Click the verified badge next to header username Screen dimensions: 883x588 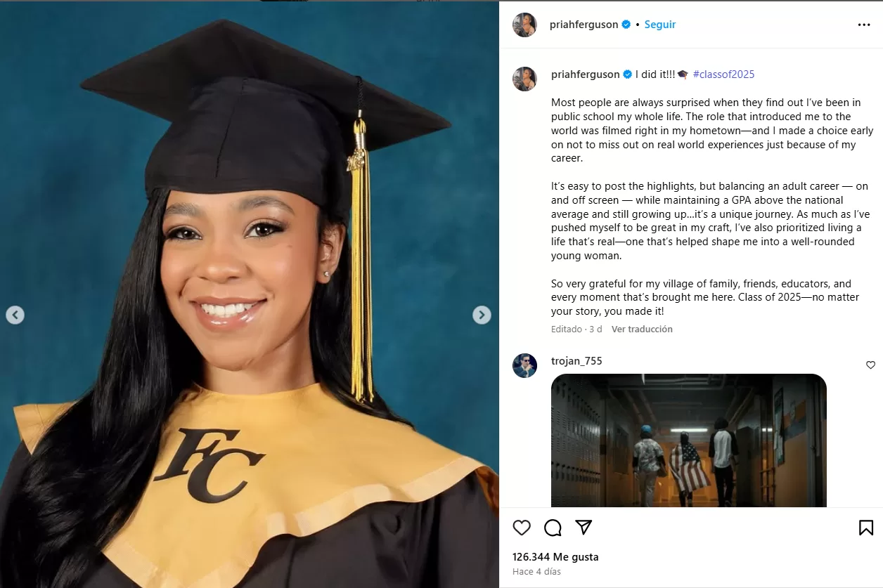(626, 25)
